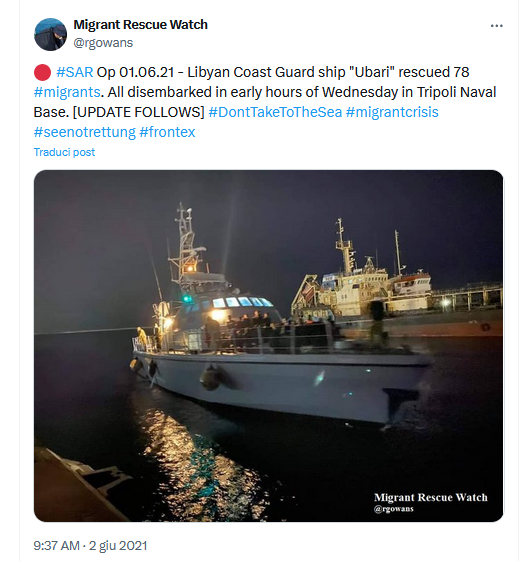
Task: Visit the #frontex hashtag
Action: pyautogui.click(x=167, y=132)
